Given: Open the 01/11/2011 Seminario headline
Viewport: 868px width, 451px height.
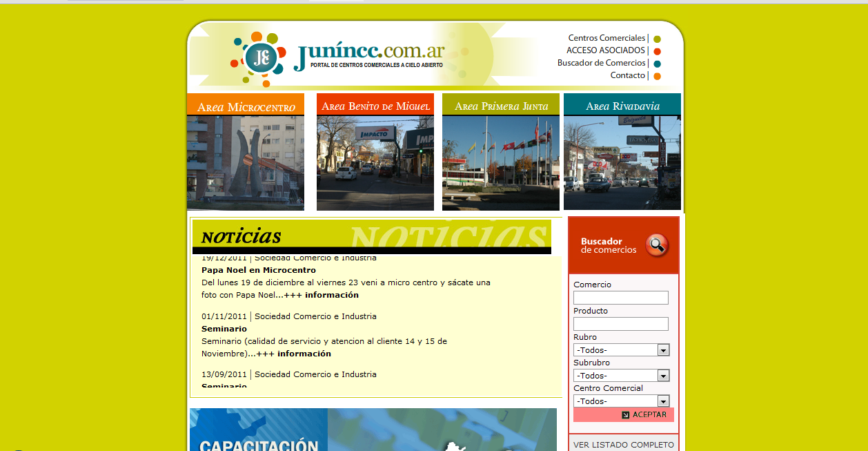Looking at the screenshot, I should pos(224,329).
